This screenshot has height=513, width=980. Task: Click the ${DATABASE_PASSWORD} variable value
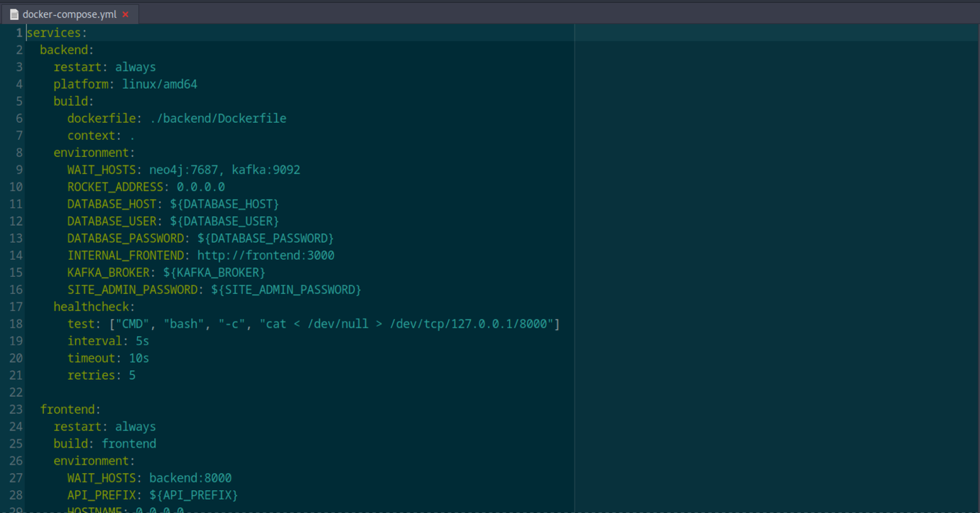(265, 238)
